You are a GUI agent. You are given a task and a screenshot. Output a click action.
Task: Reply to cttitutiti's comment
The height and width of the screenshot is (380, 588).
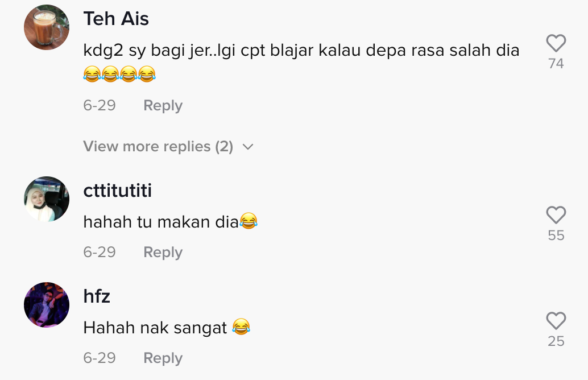[163, 252]
